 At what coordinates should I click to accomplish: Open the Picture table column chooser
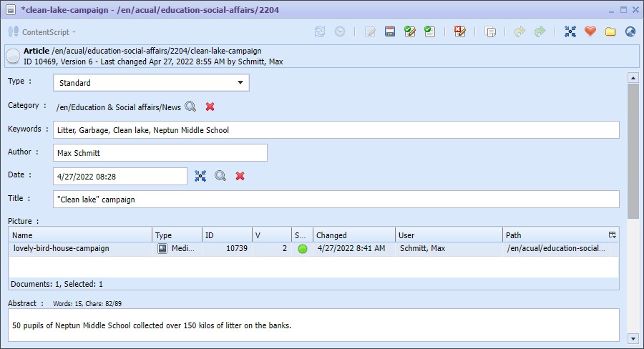pos(612,235)
